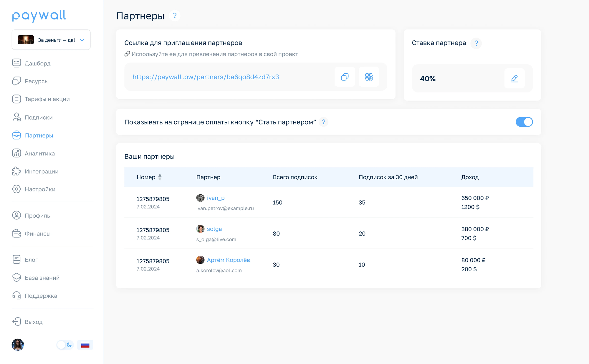Toggle dark mode moon switch
The height and width of the screenshot is (364, 589).
coord(65,345)
